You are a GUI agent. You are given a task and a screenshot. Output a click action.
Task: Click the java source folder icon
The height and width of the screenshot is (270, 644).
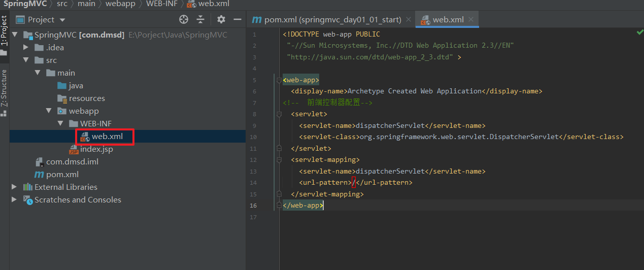61,86
